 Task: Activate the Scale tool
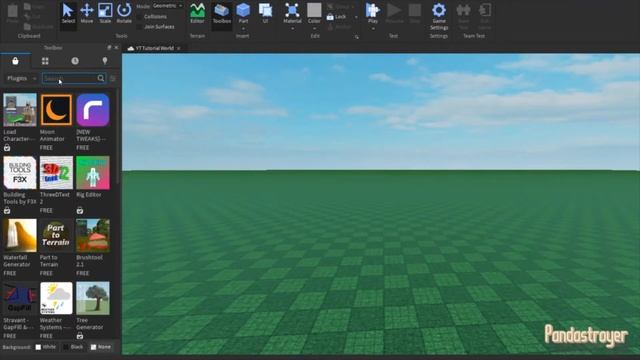click(x=105, y=13)
